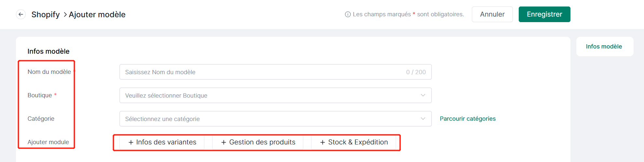The height and width of the screenshot is (162, 644).
Task: Cancel with the Annuler button
Action: click(x=492, y=14)
